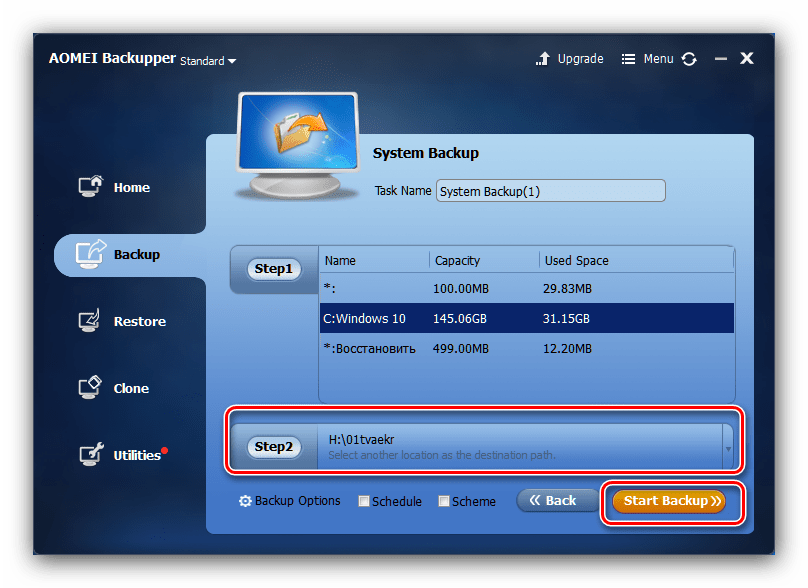This screenshot has width=808, height=588.
Task: Click the Home monitor icon in sidebar
Action: (91, 187)
